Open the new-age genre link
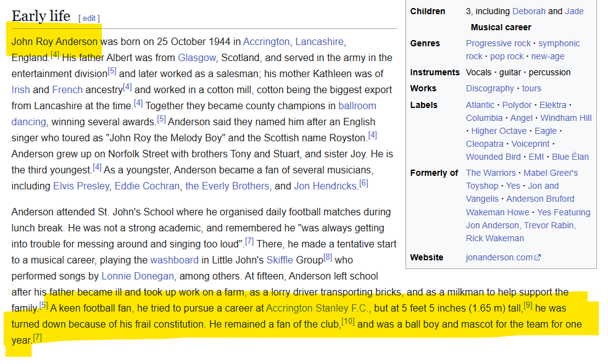Viewport: 608px width, 364px height. coord(548,57)
